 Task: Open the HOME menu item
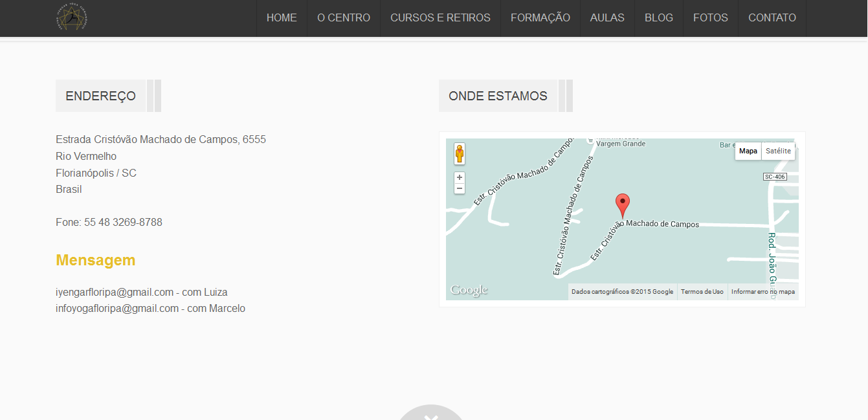coord(282,18)
